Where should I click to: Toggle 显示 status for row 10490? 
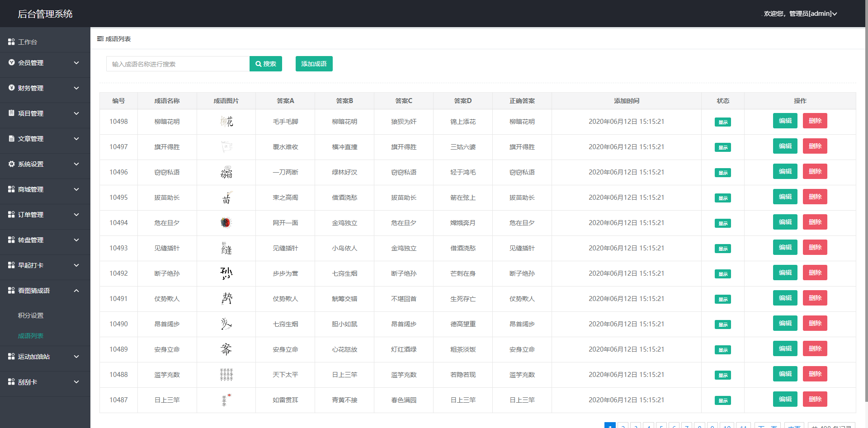(722, 325)
